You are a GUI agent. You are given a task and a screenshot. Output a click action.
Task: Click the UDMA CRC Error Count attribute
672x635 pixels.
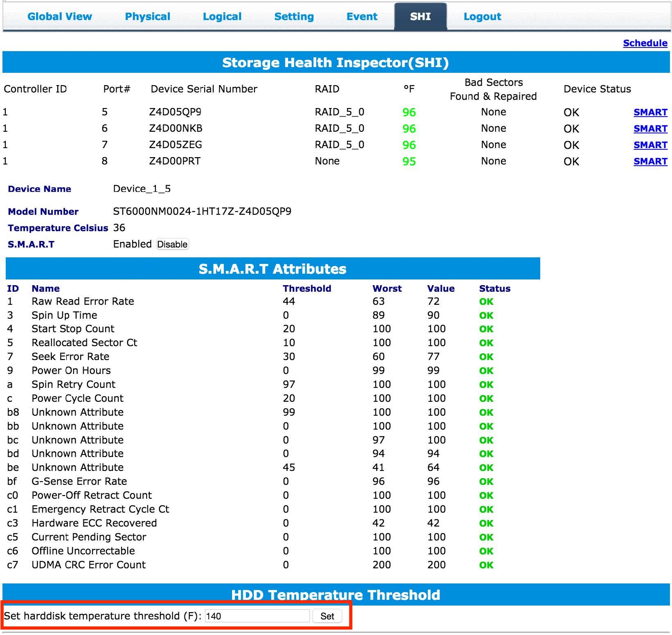(x=88, y=565)
